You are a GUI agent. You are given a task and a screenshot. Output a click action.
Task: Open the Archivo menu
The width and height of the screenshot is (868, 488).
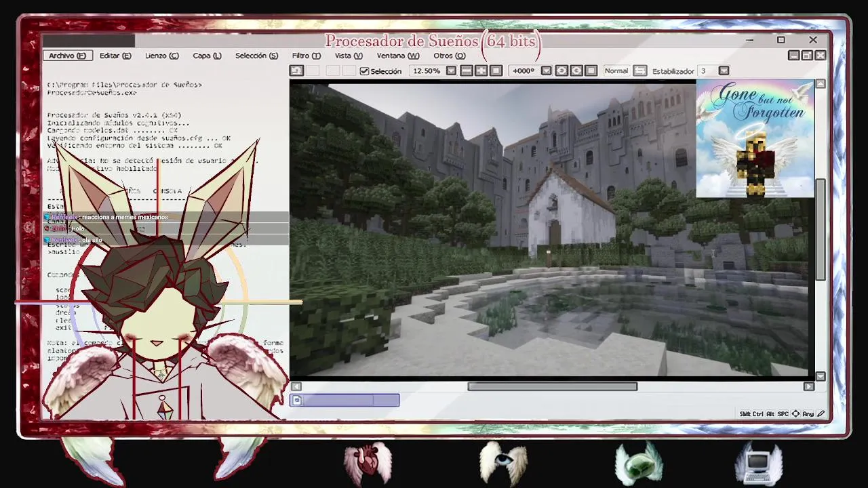pyautogui.click(x=67, y=56)
